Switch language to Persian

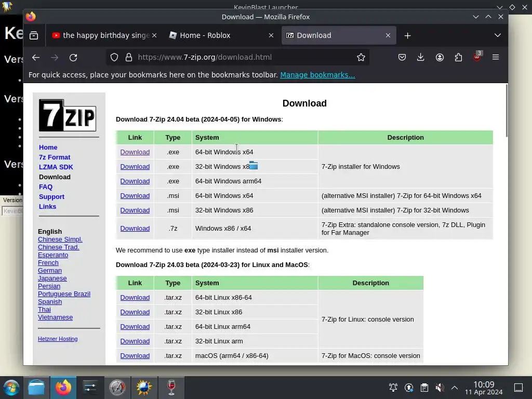pos(49,286)
